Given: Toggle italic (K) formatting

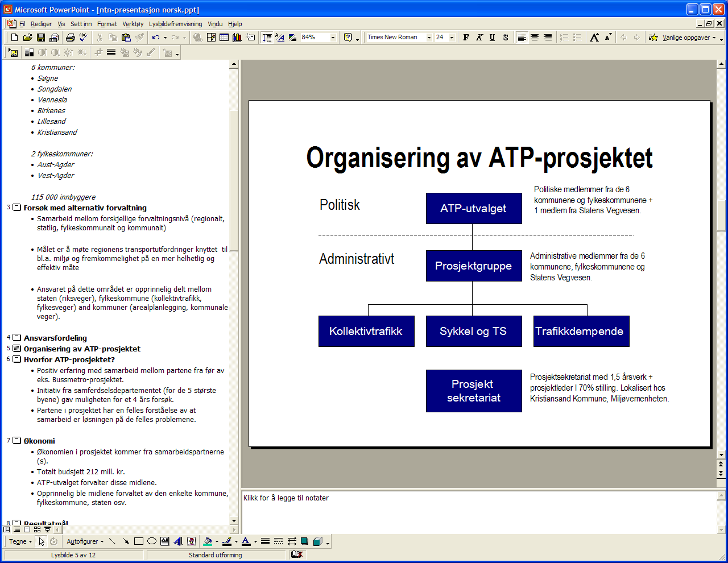Looking at the screenshot, I should point(479,38).
